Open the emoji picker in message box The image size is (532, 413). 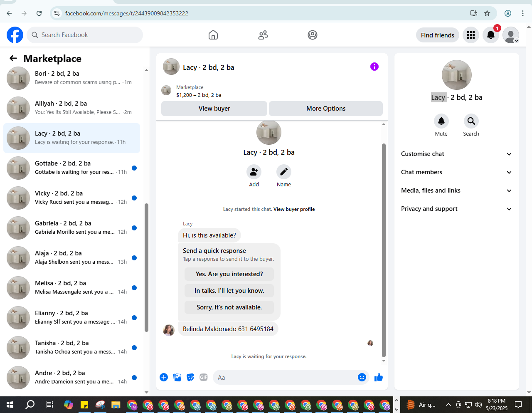[x=362, y=377]
